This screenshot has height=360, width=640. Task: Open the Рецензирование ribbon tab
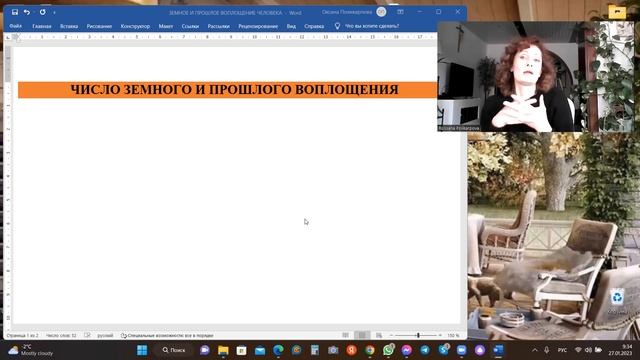pyautogui.click(x=258, y=26)
